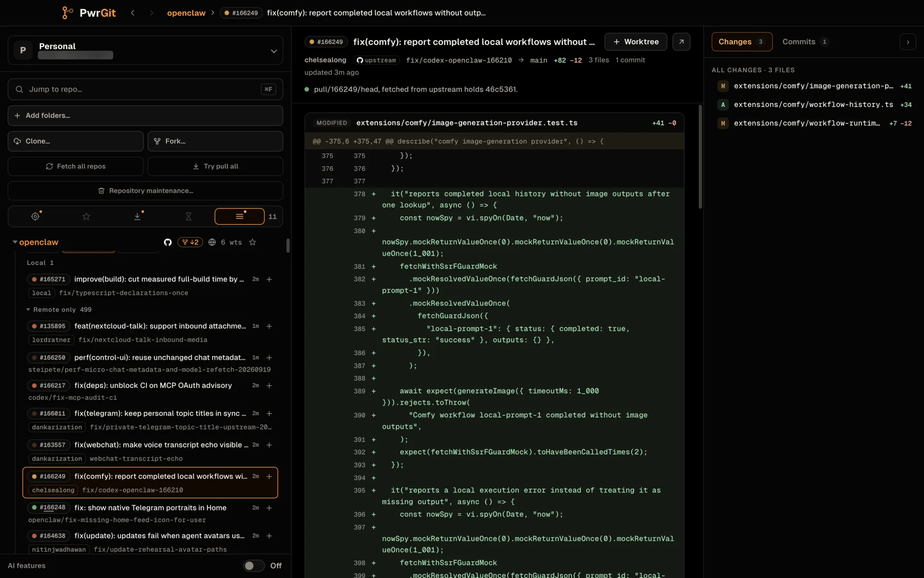Screen dimensions: 924x578
Task: Click the Fork button
Action: [x=215, y=141]
